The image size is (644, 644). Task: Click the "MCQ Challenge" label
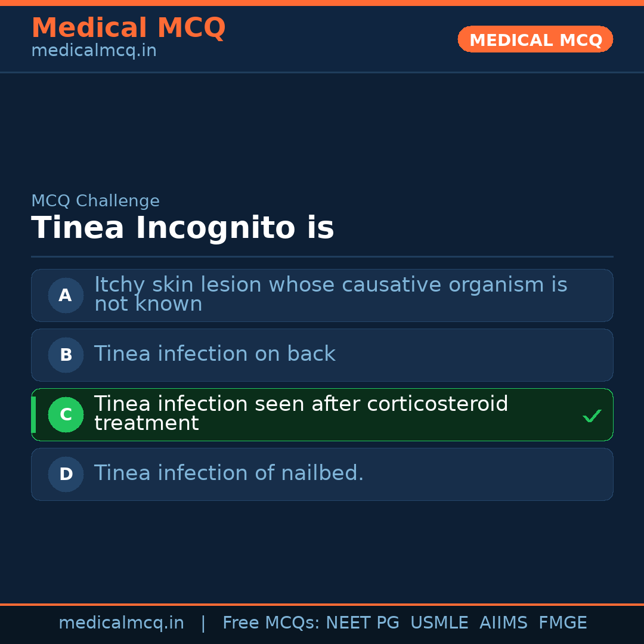pyautogui.click(x=95, y=201)
